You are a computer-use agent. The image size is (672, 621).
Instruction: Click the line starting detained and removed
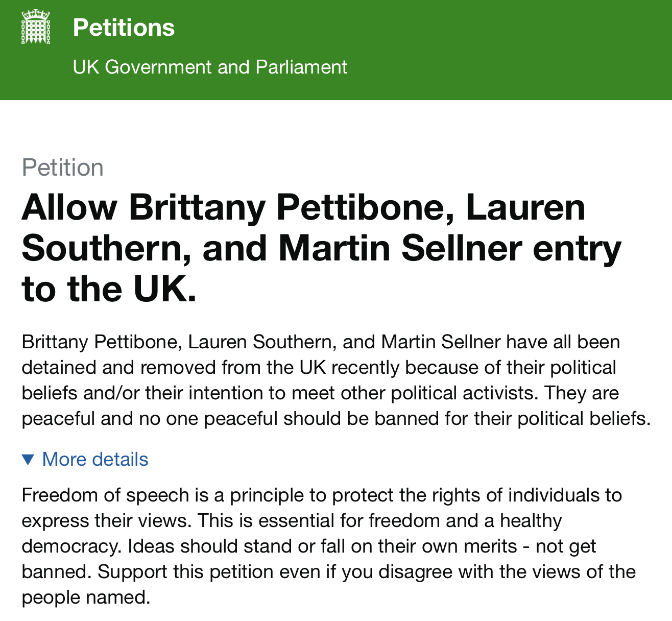319,367
